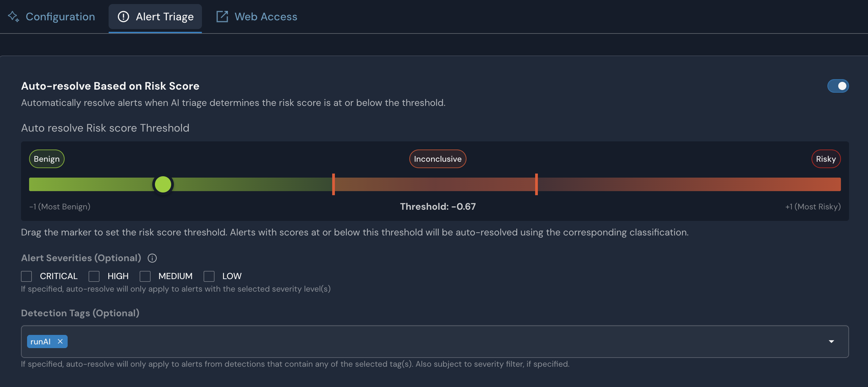Check the HIGH severity checkbox
The image size is (868, 387).
click(x=94, y=276)
